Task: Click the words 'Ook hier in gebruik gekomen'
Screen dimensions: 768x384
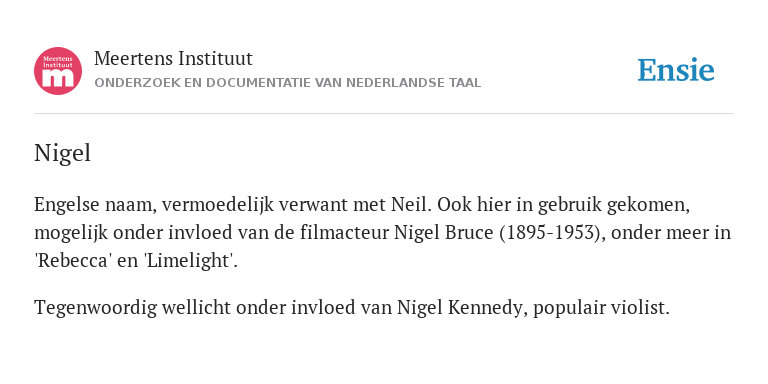Action: click(563, 205)
